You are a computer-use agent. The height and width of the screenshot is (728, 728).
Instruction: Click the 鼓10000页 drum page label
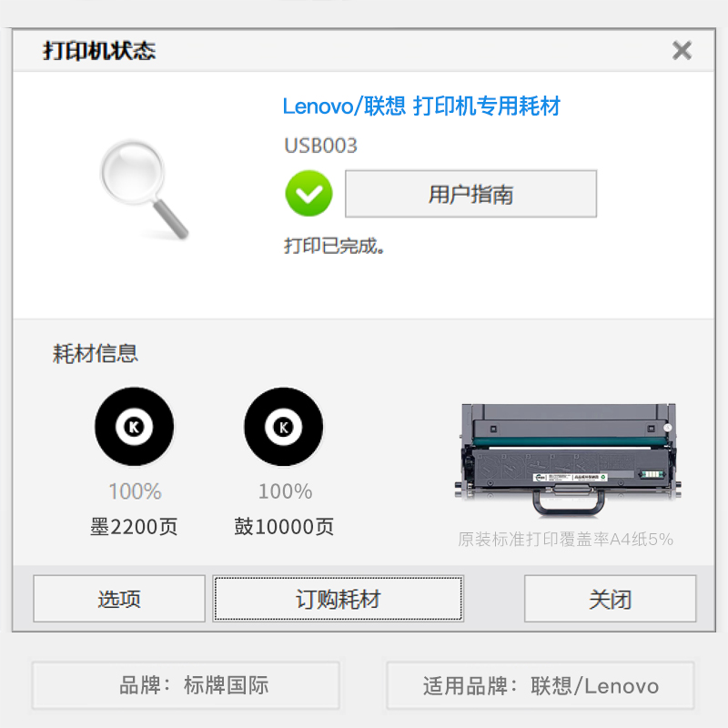coord(284,527)
